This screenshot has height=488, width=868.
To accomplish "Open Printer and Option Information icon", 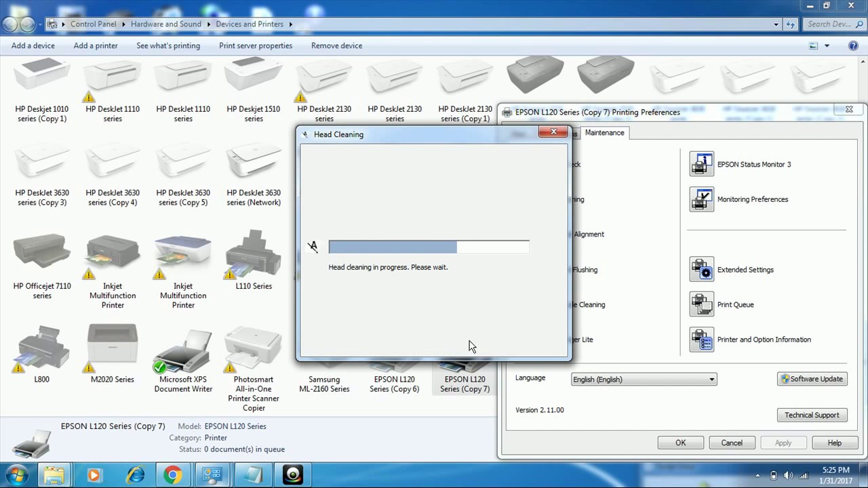I will 702,340.
